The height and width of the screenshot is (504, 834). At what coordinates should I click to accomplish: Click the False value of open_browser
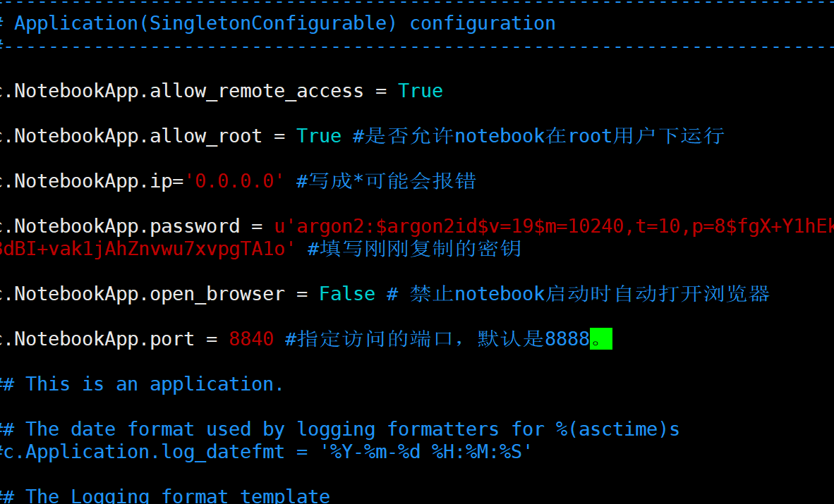coord(346,294)
